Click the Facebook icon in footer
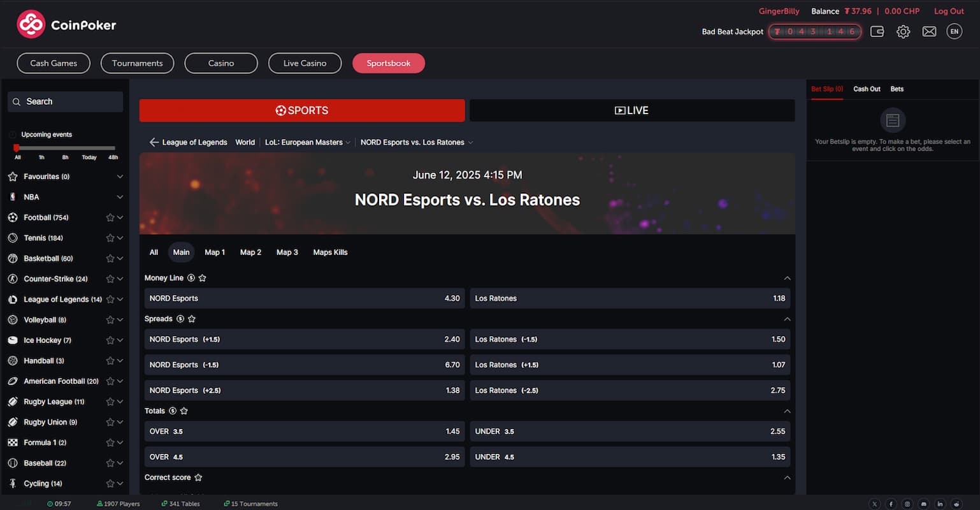 (x=891, y=504)
